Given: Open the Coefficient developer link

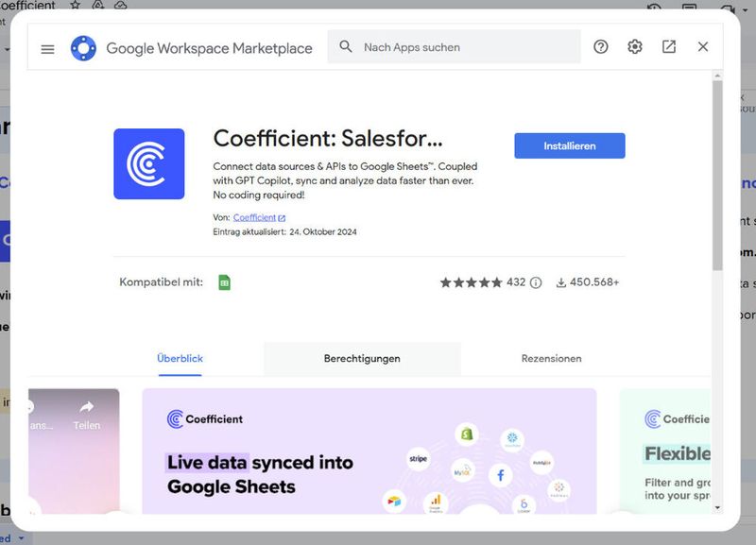Looking at the screenshot, I should pyautogui.click(x=259, y=218).
